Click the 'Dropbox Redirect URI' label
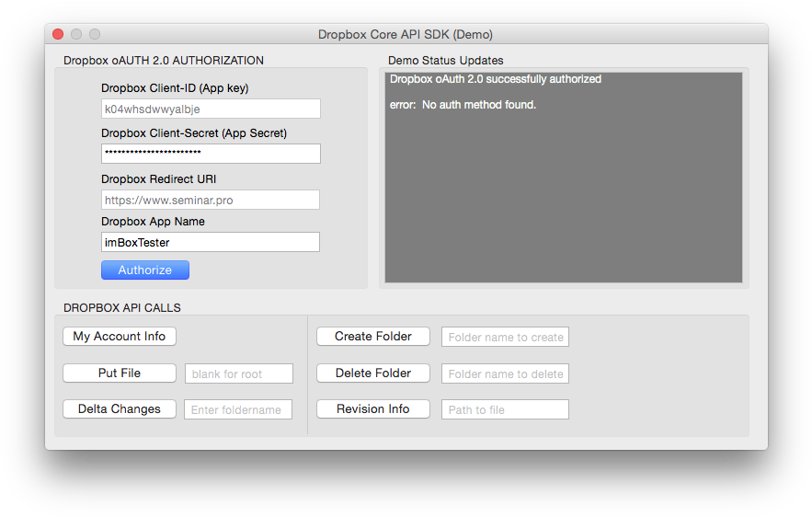This screenshot has width=812, height=517. [159, 179]
